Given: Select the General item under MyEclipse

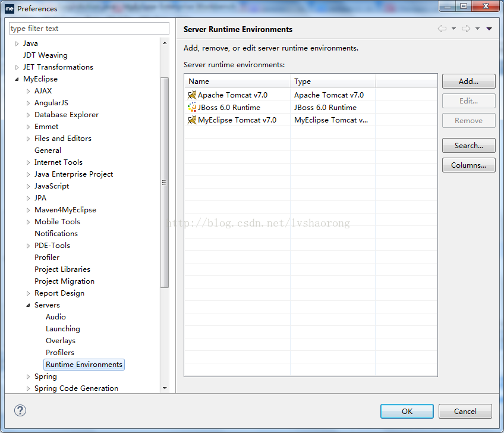Looking at the screenshot, I should tap(48, 150).
